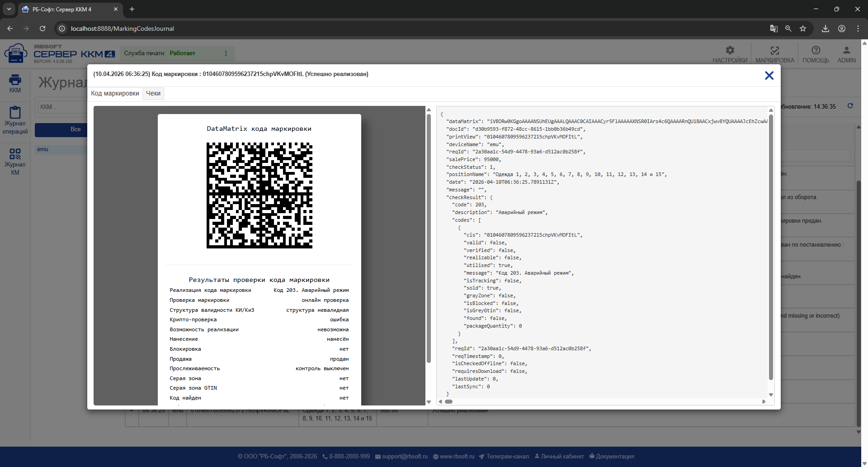The width and height of the screenshot is (868, 467).
Task: Open the ADMIN user menu
Action: pyautogui.click(x=846, y=54)
